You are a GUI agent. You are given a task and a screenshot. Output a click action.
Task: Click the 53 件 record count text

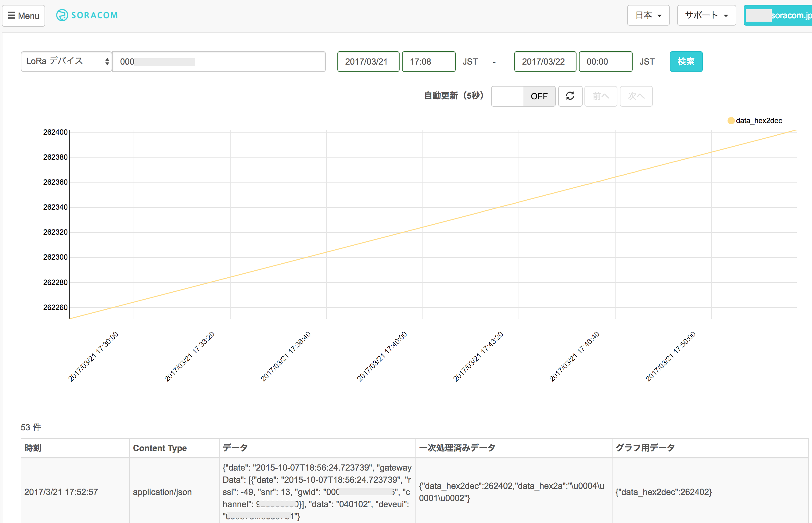(x=31, y=427)
